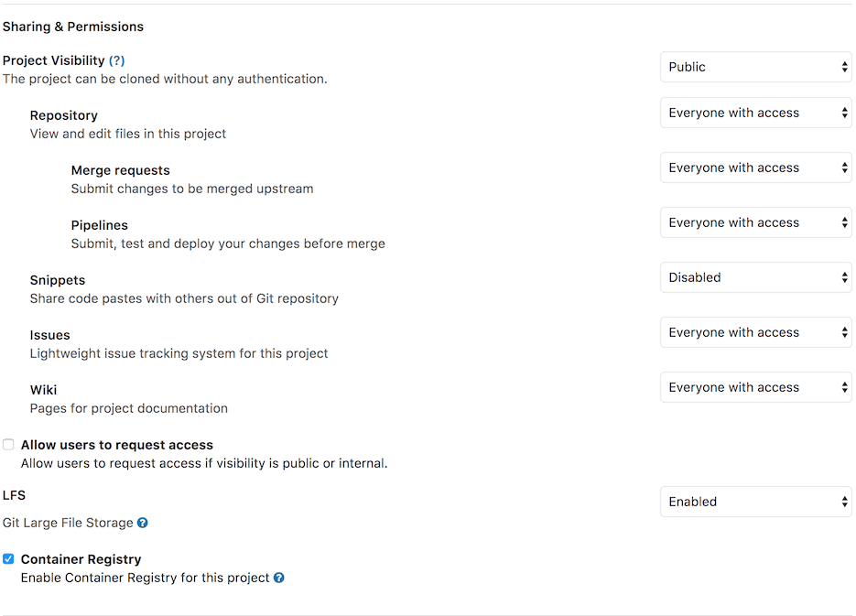Toggle the Container Registry setting off
The image size is (856, 616).
point(8,558)
